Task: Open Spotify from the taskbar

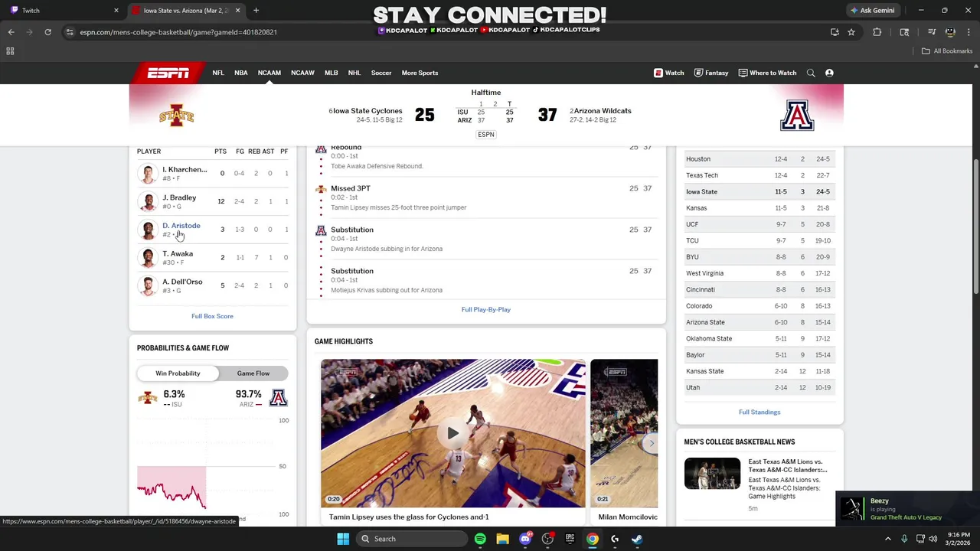Action: (480, 539)
